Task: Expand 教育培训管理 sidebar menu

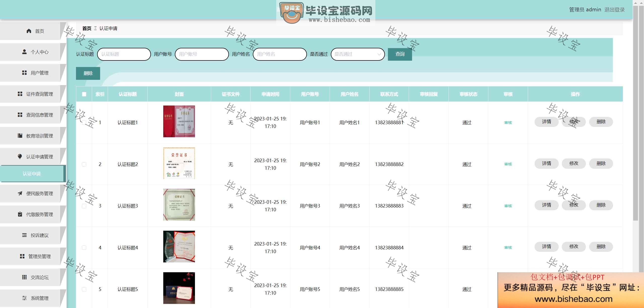Action: pos(33,135)
